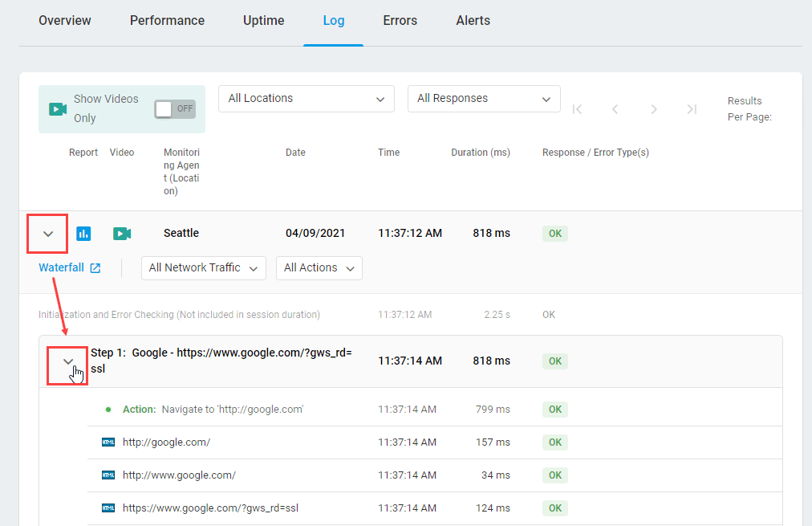The width and height of the screenshot is (812, 526).
Task: Open the All Responses dropdown
Action: (484, 99)
